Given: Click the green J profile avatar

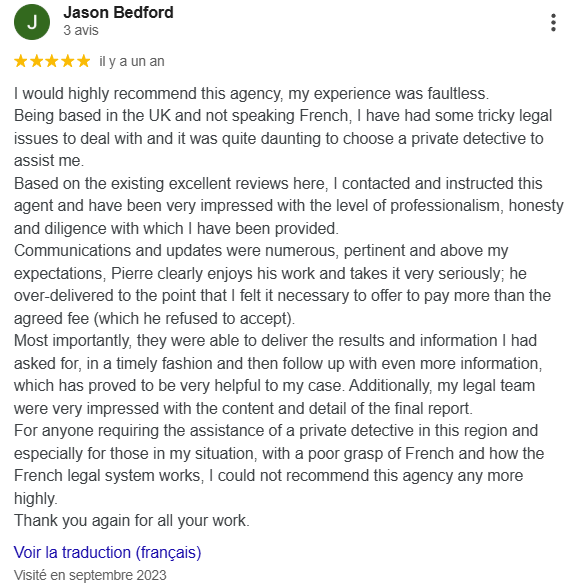Looking at the screenshot, I should tap(32, 22).
